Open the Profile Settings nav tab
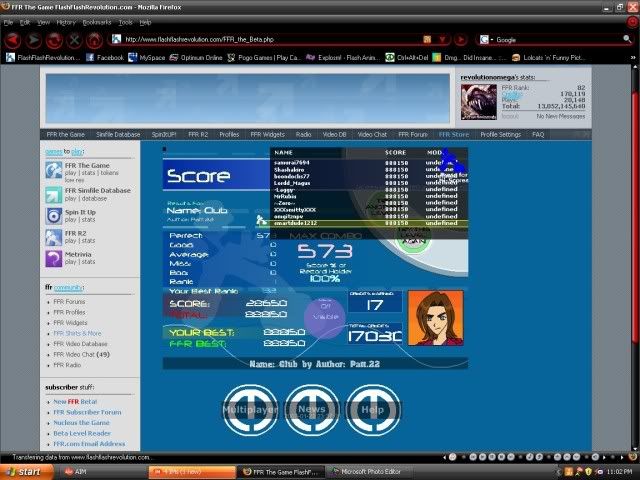 click(x=500, y=134)
